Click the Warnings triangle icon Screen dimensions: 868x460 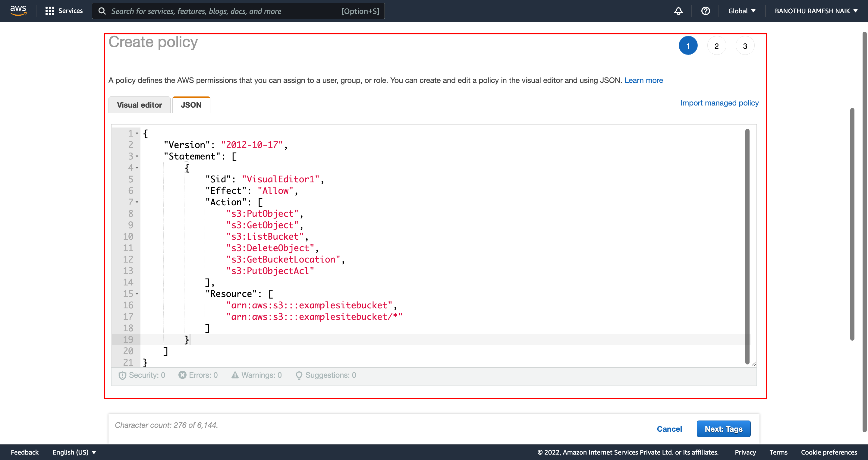(235, 375)
